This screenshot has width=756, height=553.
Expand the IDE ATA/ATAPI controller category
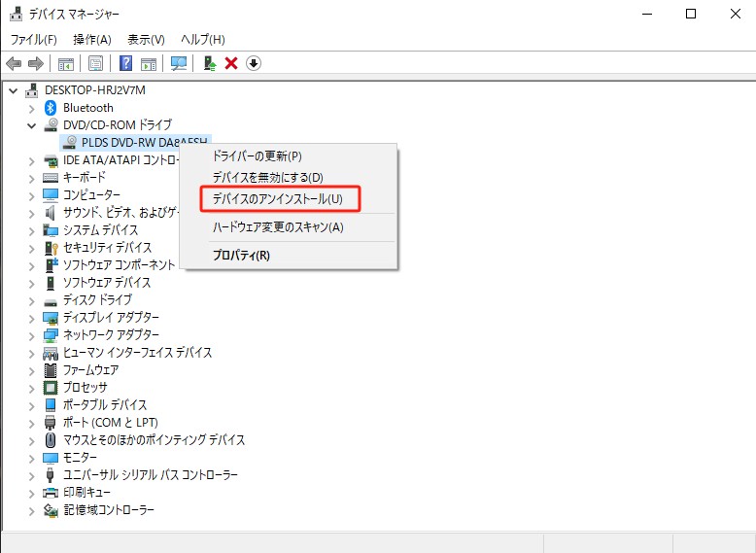32,160
